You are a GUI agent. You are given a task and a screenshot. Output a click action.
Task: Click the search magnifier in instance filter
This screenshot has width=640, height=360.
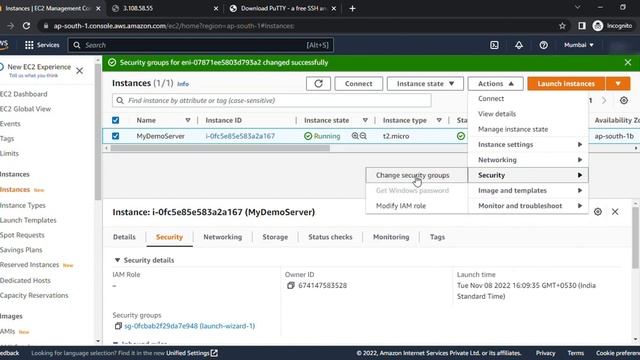coord(120,100)
